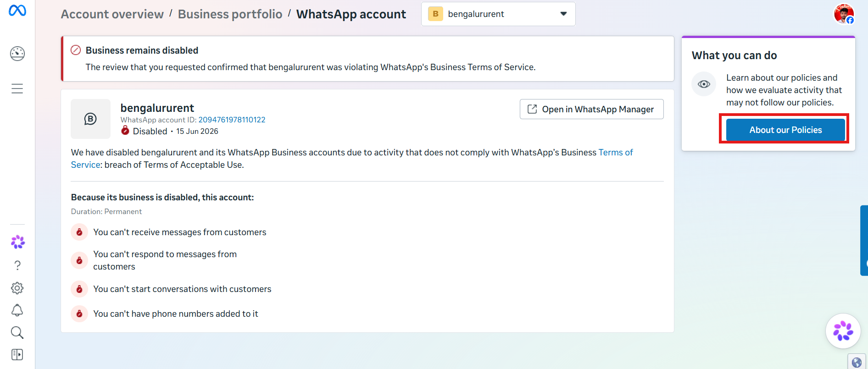Click WhatsApp account ID 2094761978110122

[x=232, y=120]
